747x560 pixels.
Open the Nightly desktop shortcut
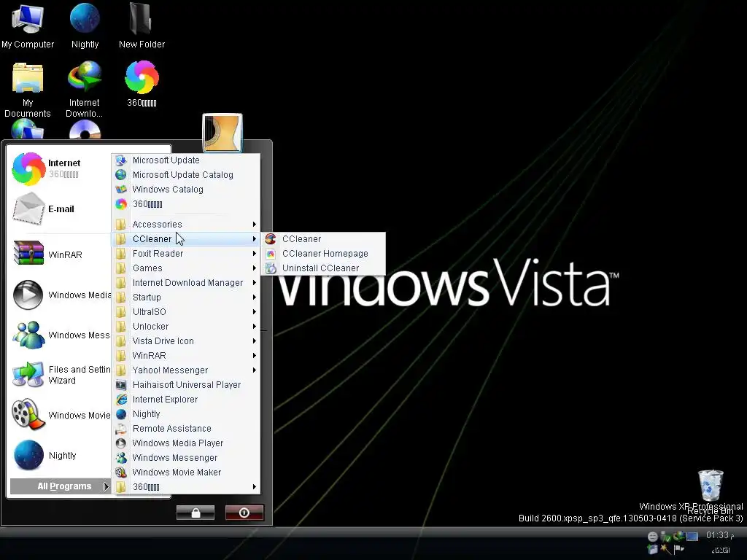[85, 26]
